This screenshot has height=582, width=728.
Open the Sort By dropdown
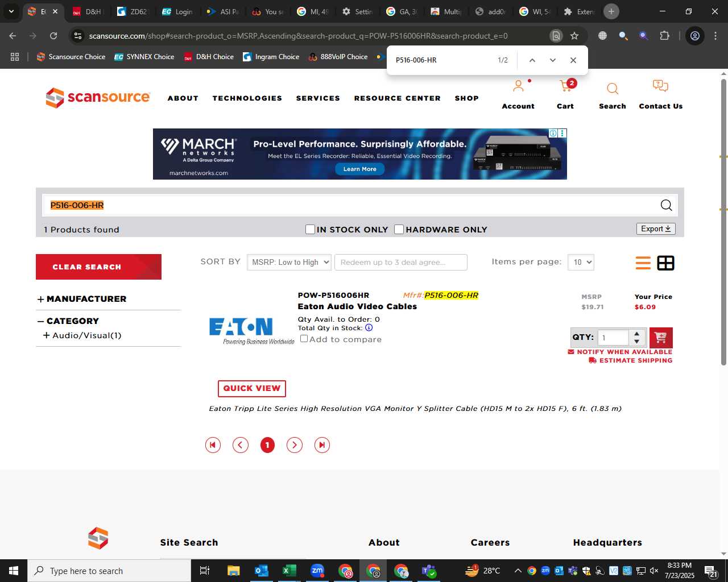click(x=289, y=262)
